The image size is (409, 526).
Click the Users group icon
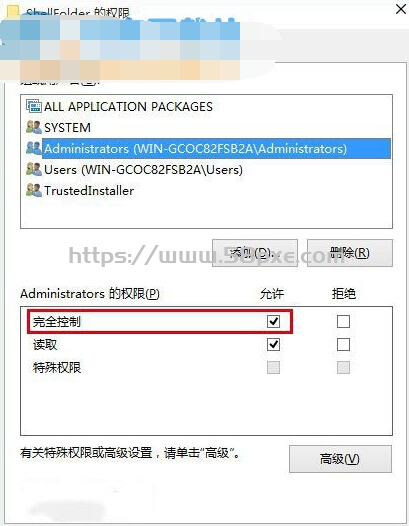pos(34,169)
